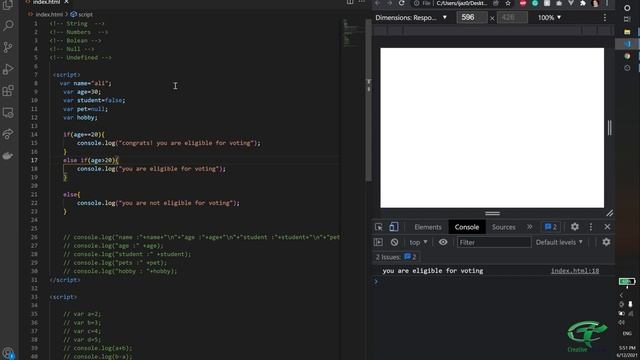Select the DevTools inspect element tool
This screenshot has width=640, height=360.
(379, 227)
